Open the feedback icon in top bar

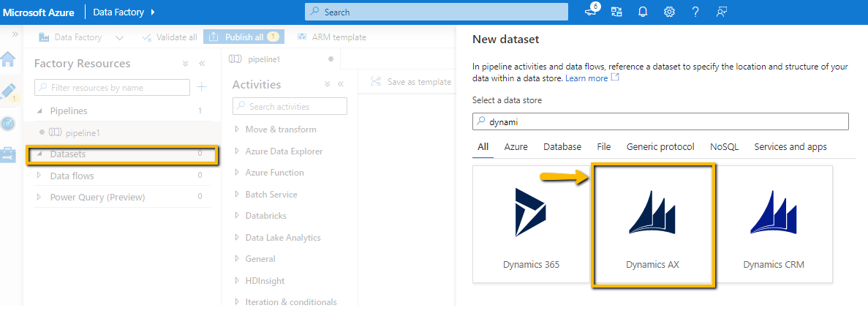pyautogui.click(x=721, y=12)
